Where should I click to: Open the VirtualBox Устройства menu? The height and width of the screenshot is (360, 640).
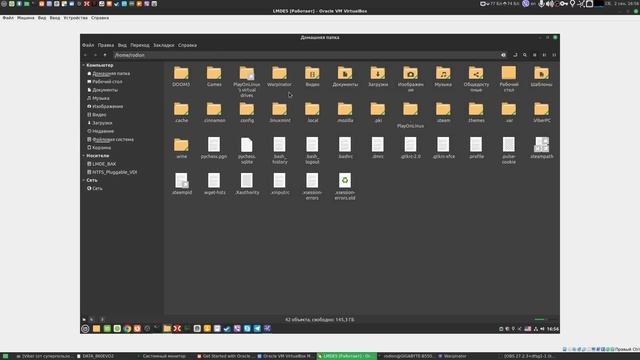(76, 18)
